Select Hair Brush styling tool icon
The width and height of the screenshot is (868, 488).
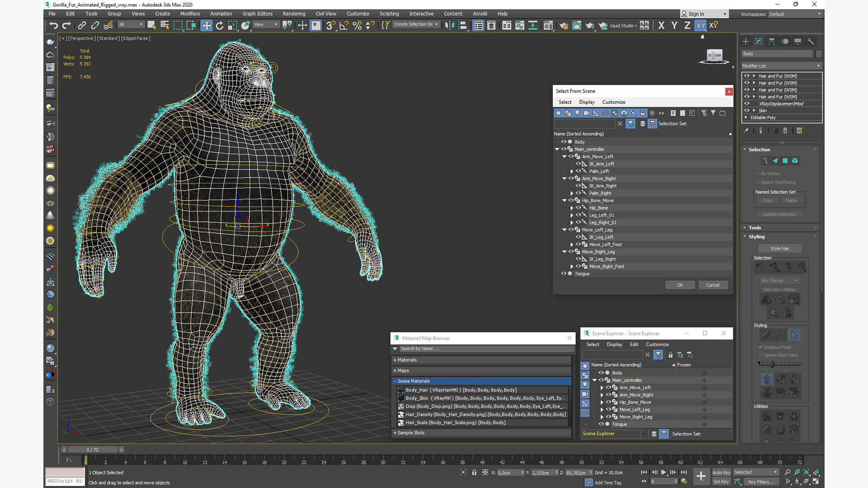click(x=766, y=335)
